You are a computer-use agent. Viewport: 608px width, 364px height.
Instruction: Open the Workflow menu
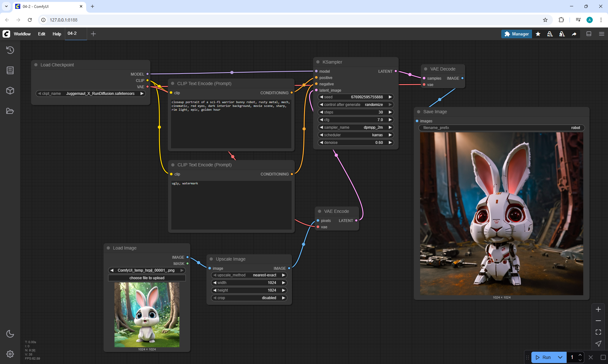click(x=22, y=34)
